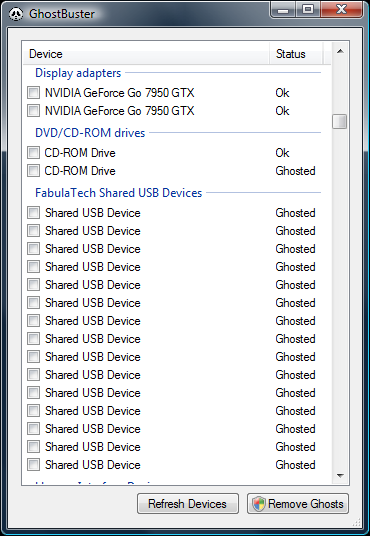
Task: Click the shield icon on Remove Ghosts button
Action: tap(259, 504)
